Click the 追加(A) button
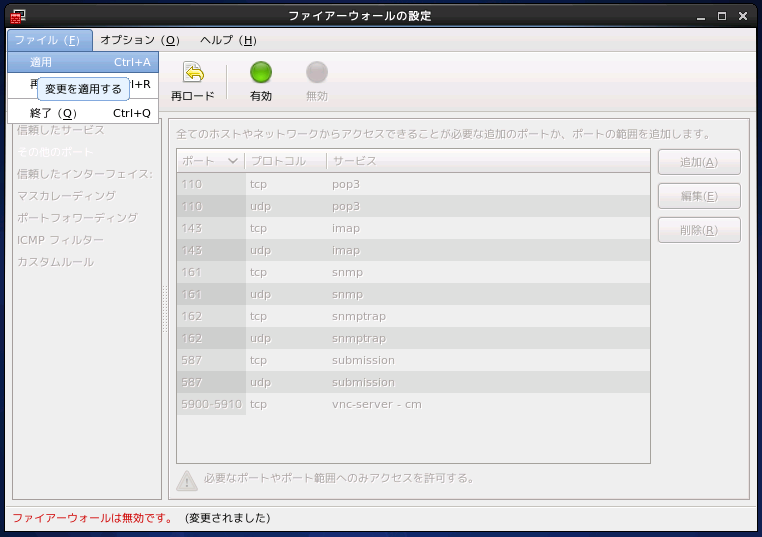The height and width of the screenshot is (537, 762). click(x=699, y=162)
